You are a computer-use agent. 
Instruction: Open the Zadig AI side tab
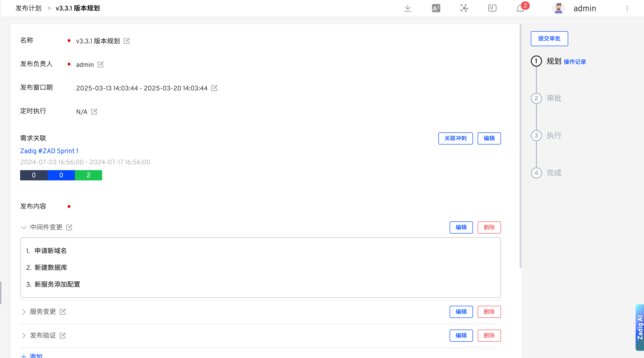pos(640,327)
